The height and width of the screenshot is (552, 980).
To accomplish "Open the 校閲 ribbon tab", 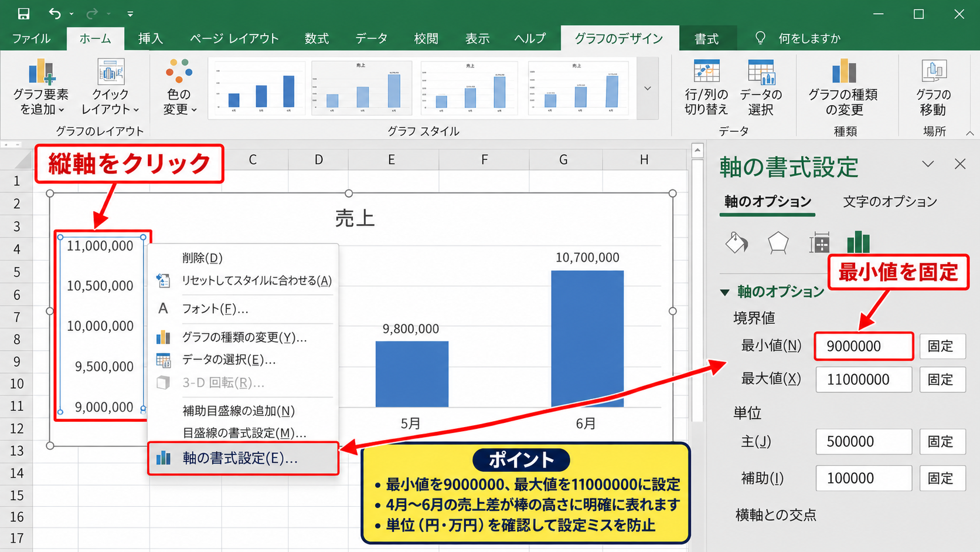I will (426, 39).
